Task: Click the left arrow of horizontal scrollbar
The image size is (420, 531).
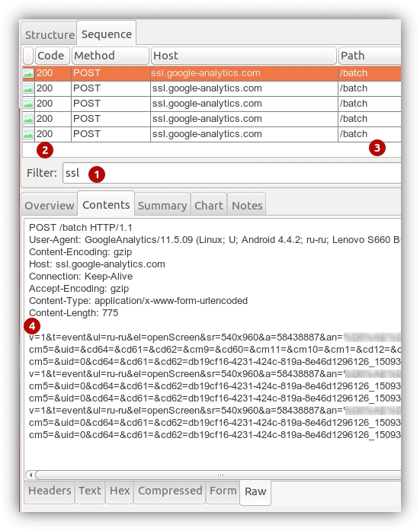Action: (x=30, y=475)
